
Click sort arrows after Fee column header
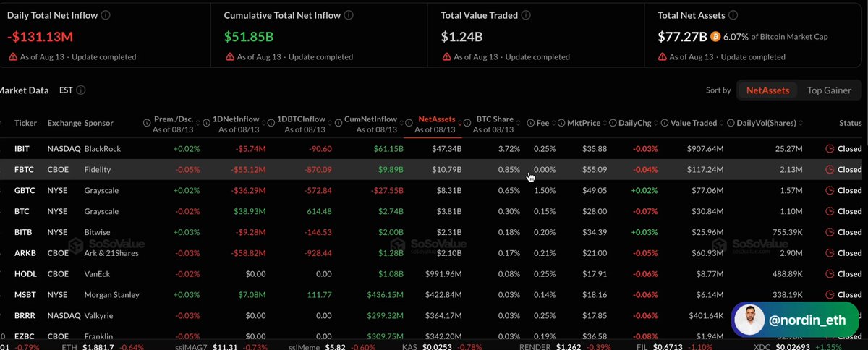554,123
